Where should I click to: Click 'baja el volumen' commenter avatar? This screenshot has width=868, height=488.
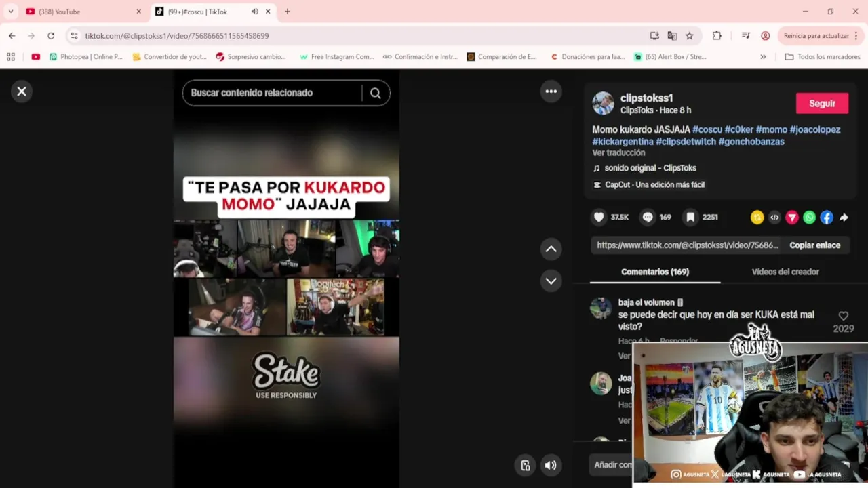[x=601, y=308]
